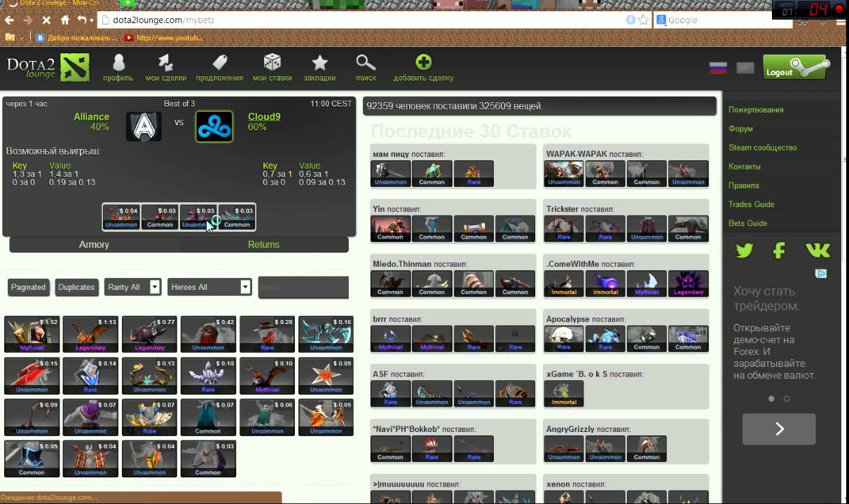Screen dimensions: 849x504
Task: Switch to the Armory tab
Action: pos(94,244)
